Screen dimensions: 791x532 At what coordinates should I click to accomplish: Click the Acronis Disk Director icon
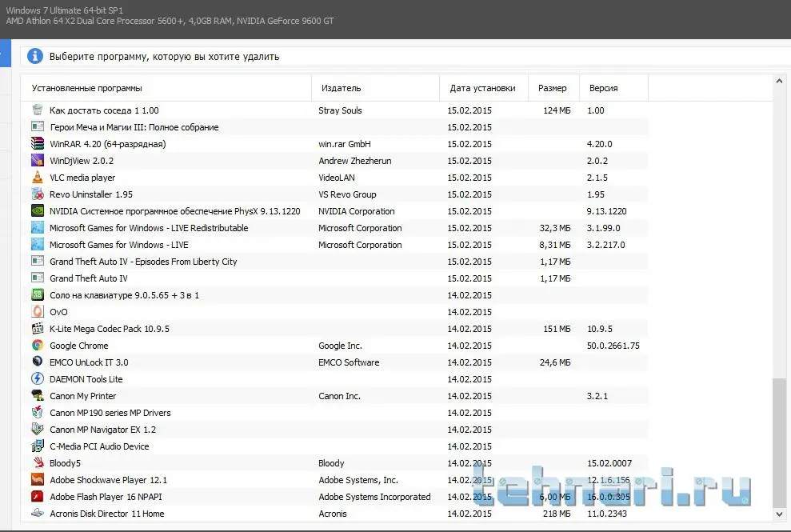tap(38, 513)
